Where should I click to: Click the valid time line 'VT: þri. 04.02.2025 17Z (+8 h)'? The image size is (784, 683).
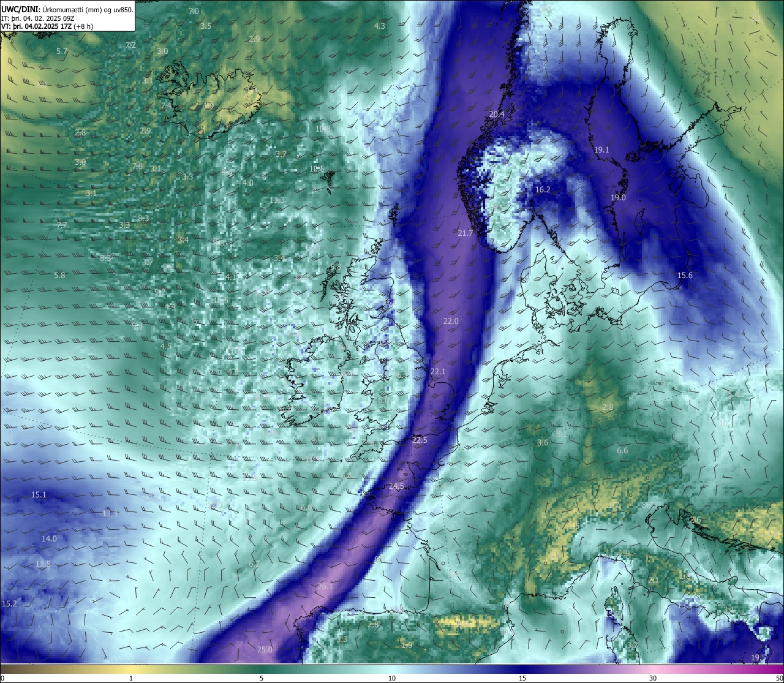[x=47, y=26]
